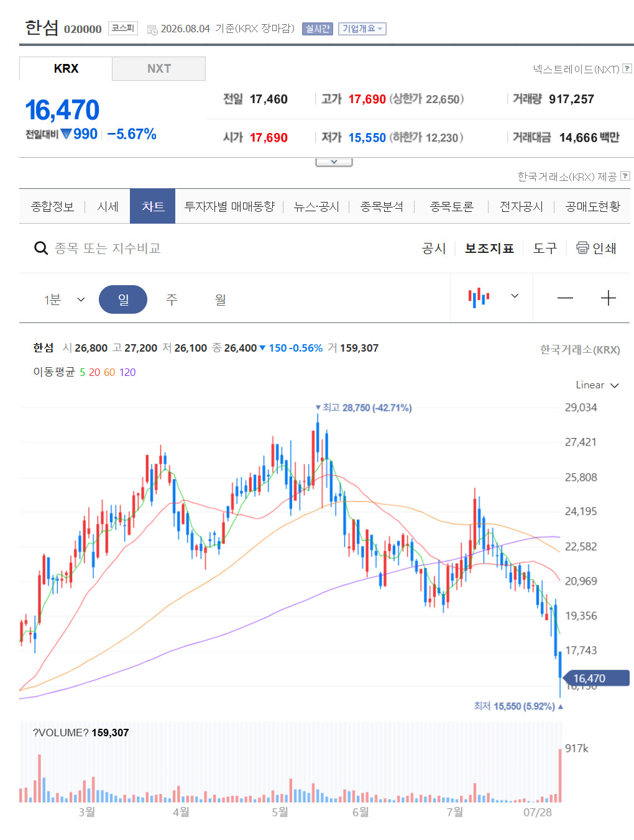
Task: Switch chart period to 주
Action: 172,299
